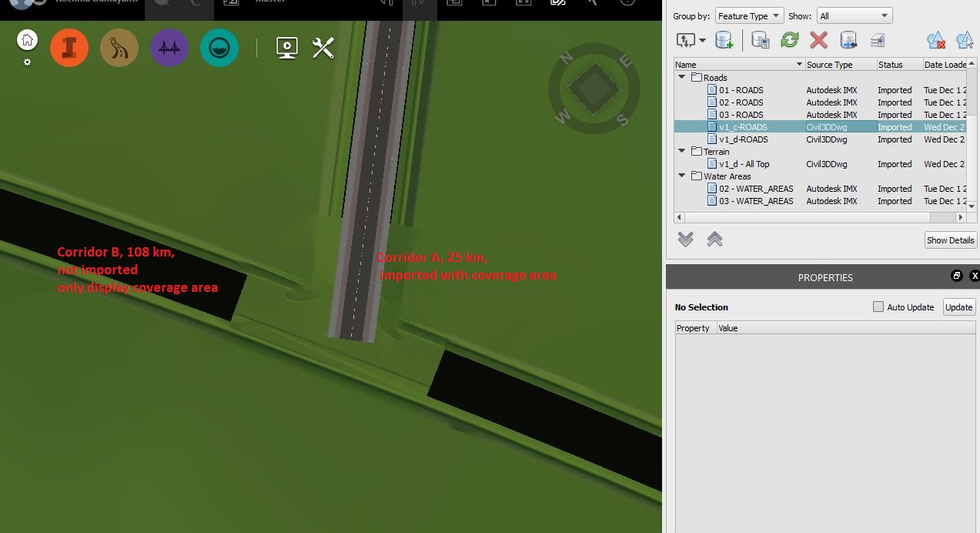Screen dimensions: 980x533
Task: Open the Bridge Design module
Action: (169, 48)
